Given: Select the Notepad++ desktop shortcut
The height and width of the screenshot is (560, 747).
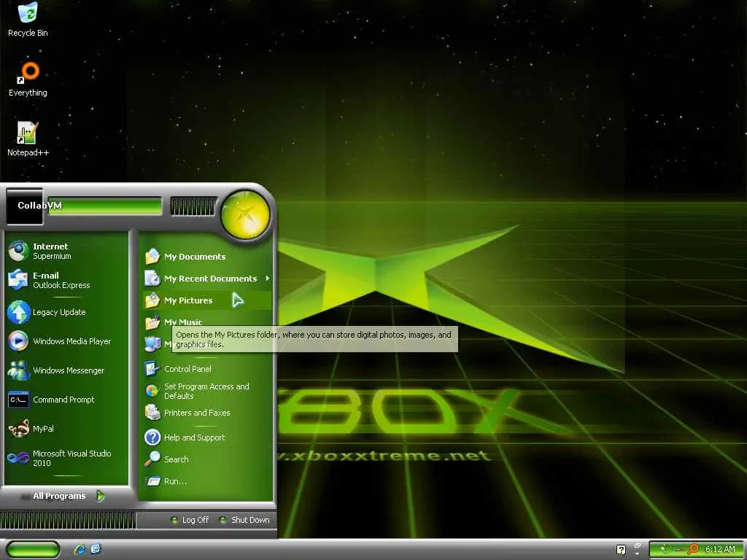Looking at the screenshot, I should [x=28, y=139].
